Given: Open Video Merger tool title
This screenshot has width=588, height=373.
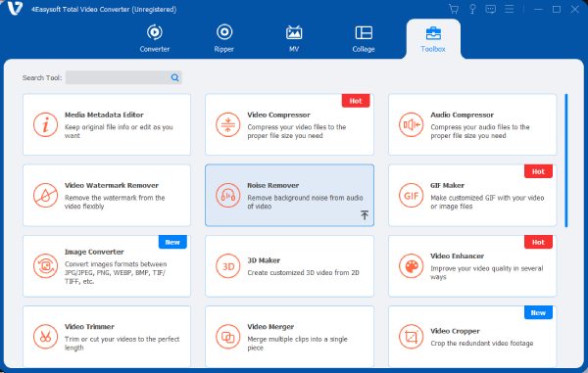Looking at the screenshot, I should [x=270, y=327].
